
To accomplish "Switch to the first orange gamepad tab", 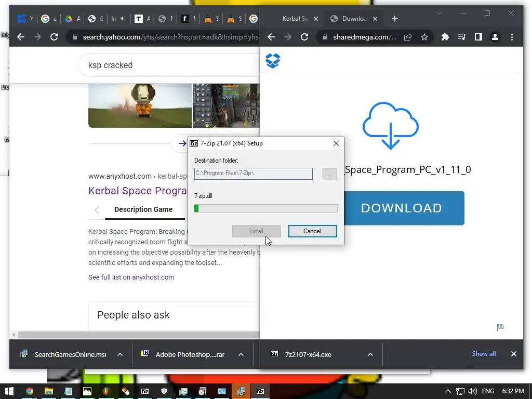I will pyautogui.click(x=211, y=19).
